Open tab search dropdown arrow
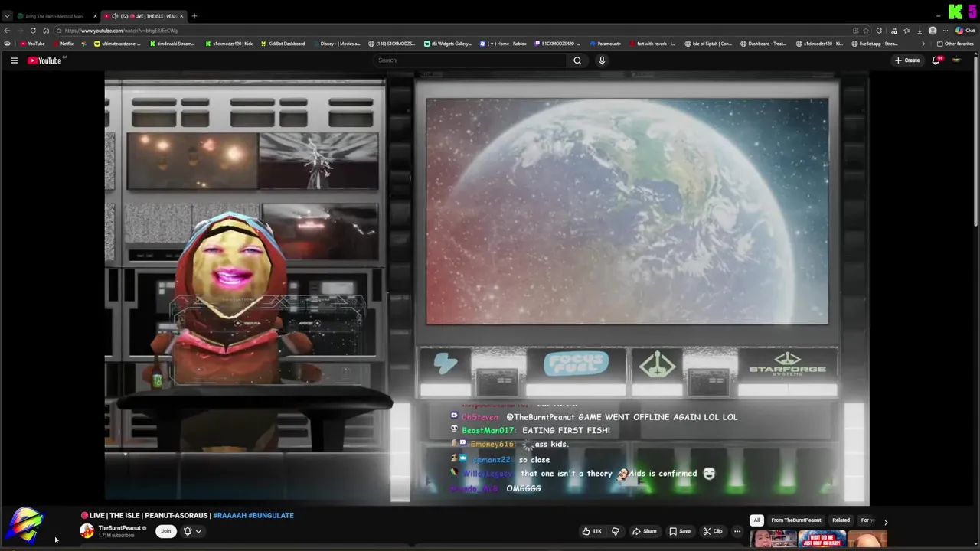 tap(7, 16)
